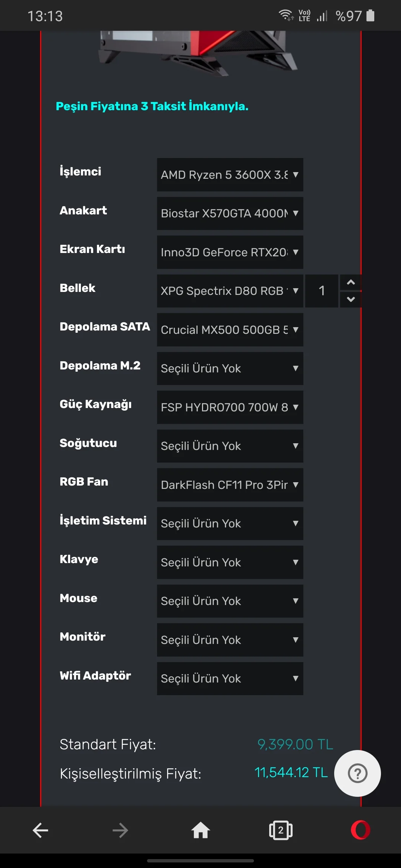401x868 pixels.
Task: Expand the Anakart motherboard dropdown
Action: pyautogui.click(x=230, y=213)
